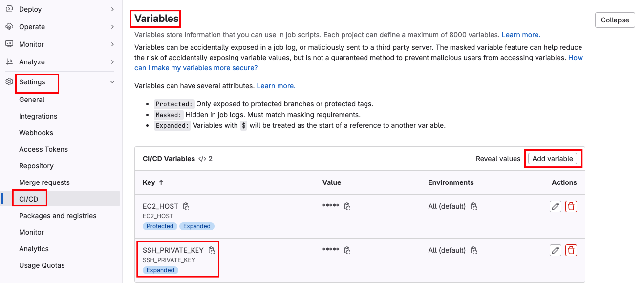Edit the SSH_PRIVATE_KEY variable with the pencil icon

(x=556, y=250)
